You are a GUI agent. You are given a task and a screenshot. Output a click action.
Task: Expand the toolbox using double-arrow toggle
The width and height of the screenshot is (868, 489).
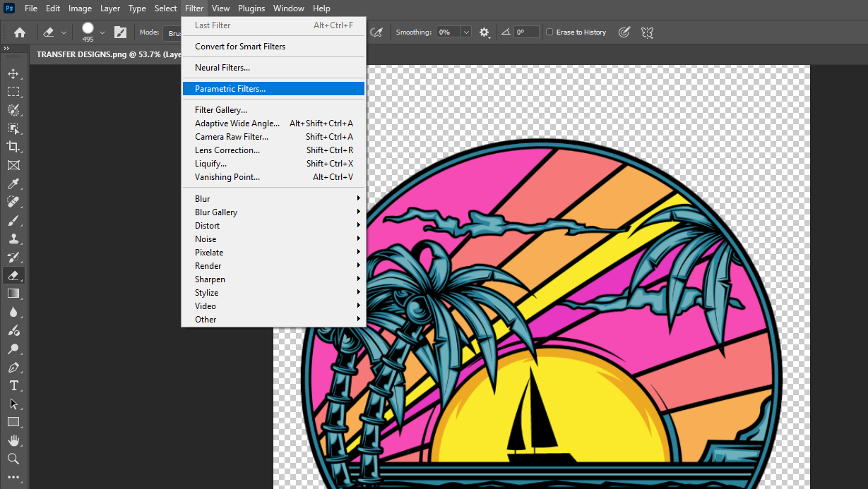click(6, 48)
